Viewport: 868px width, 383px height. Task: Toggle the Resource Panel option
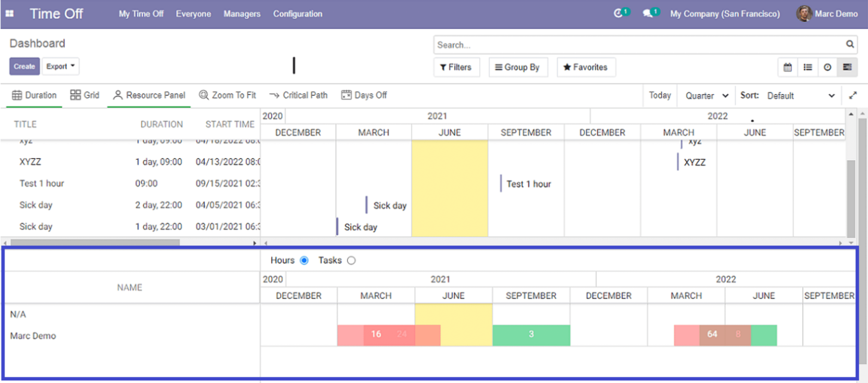pos(149,95)
